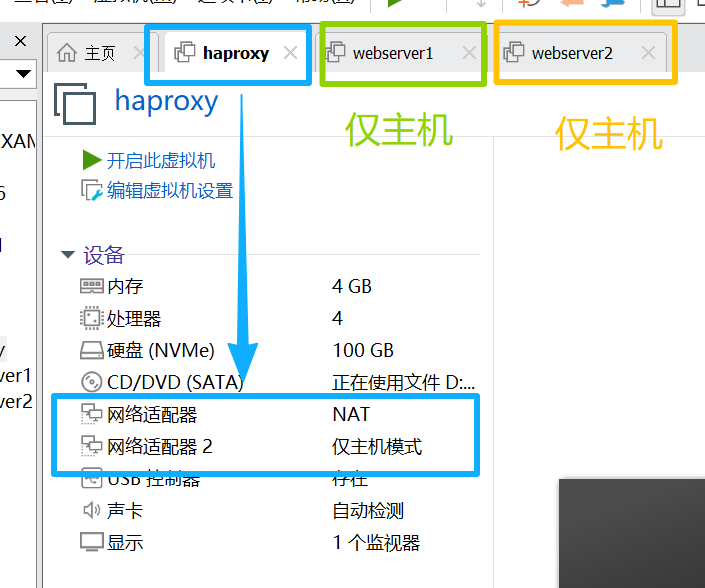Click the 仅主机模式 value

click(377, 447)
